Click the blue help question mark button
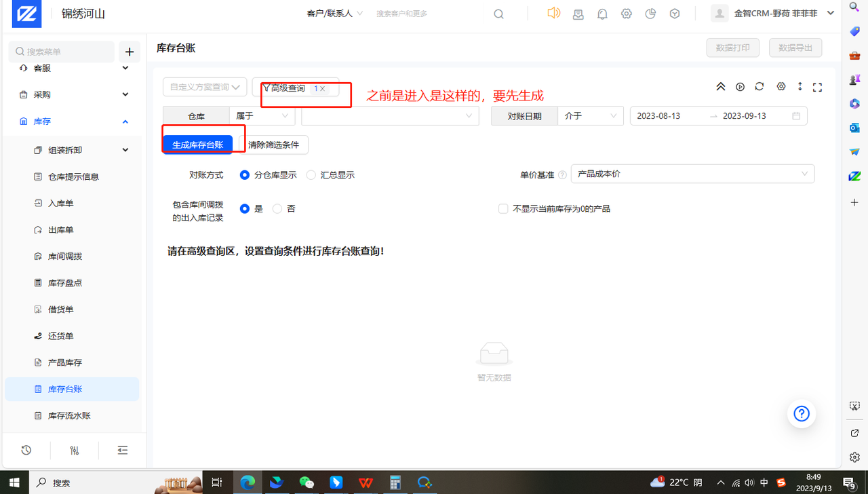868x494 pixels. click(802, 414)
